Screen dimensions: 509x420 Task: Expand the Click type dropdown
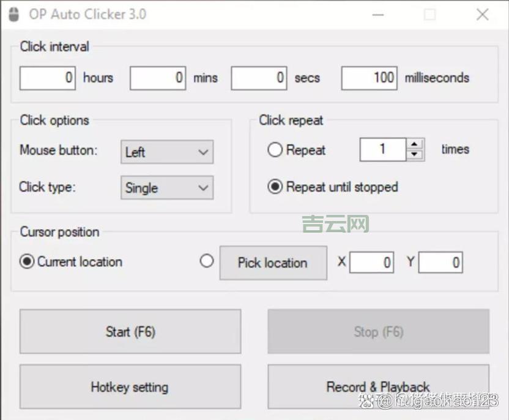coord(167,188)
